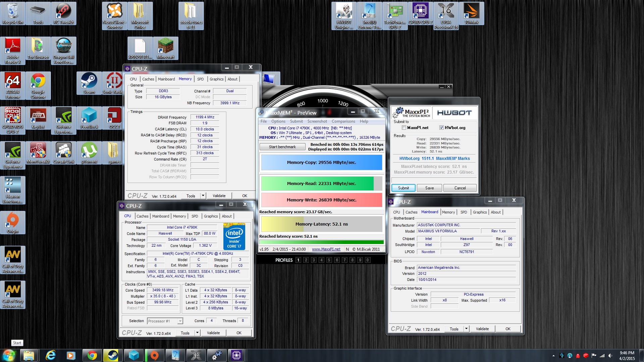Viewport: 644px width, 362px height.
Task: Check the MaxxPI.net submit checkbox
Action: [404, 128]
